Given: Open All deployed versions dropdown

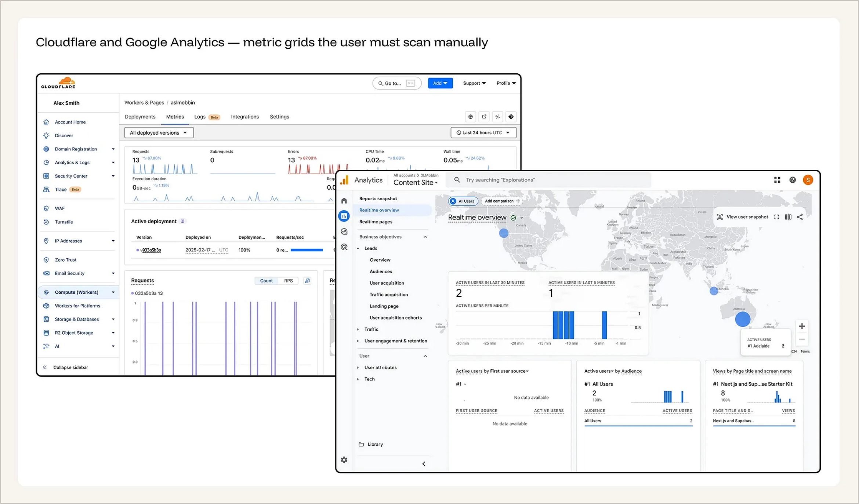Looking at the screenshot, I should coord(159,133).
